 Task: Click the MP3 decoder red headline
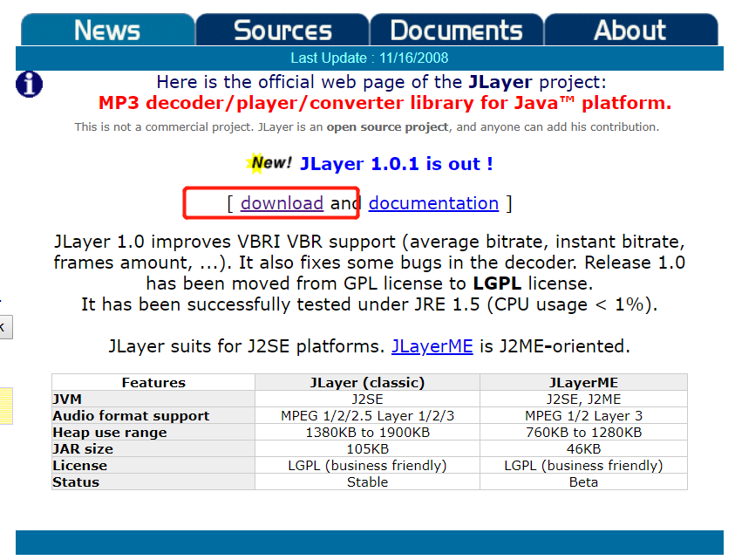tap(384, 103)
